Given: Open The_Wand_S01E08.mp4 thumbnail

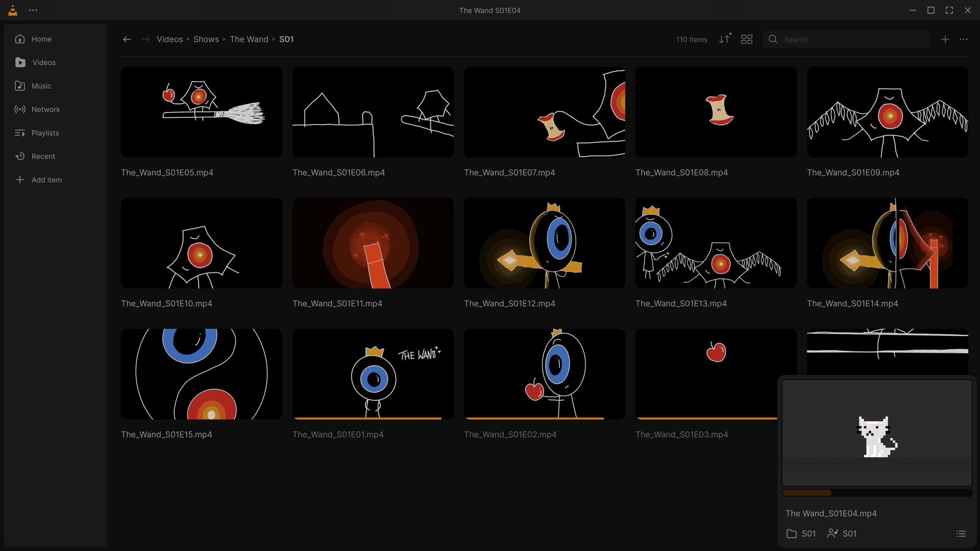Looking at the screenshot, I should (716, 112).
